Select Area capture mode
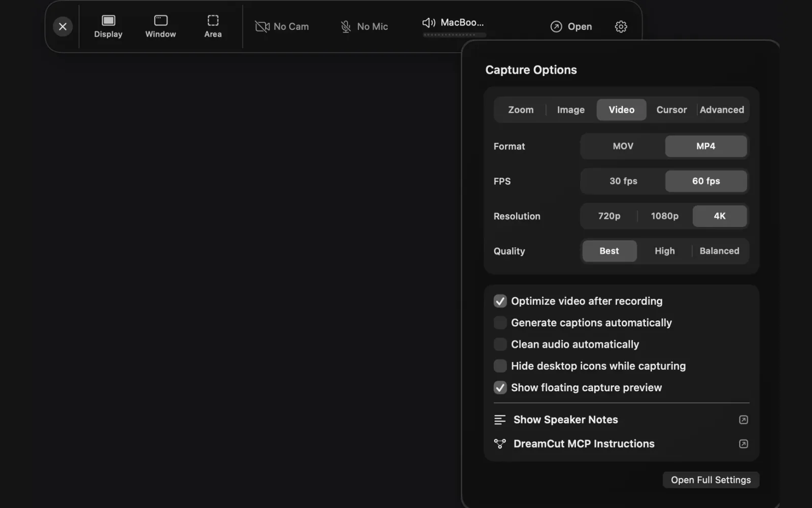Screen dimensions: 812x508 click(213, 26)
